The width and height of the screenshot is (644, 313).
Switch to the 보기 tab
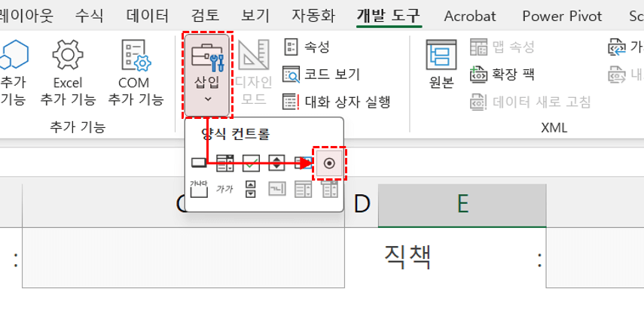pyautogui.click(x=255, y=16)
